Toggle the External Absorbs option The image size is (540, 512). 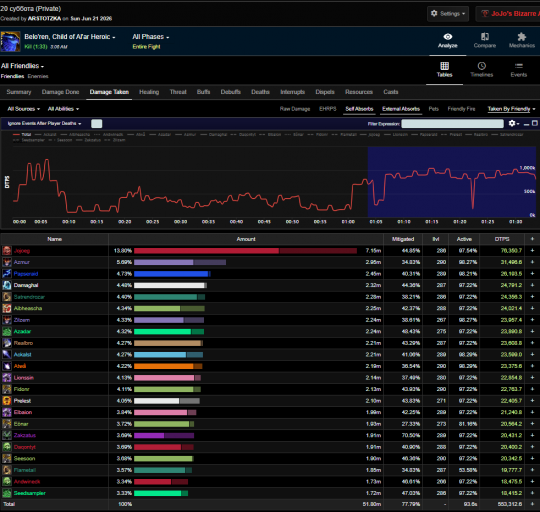coord(401,109)
